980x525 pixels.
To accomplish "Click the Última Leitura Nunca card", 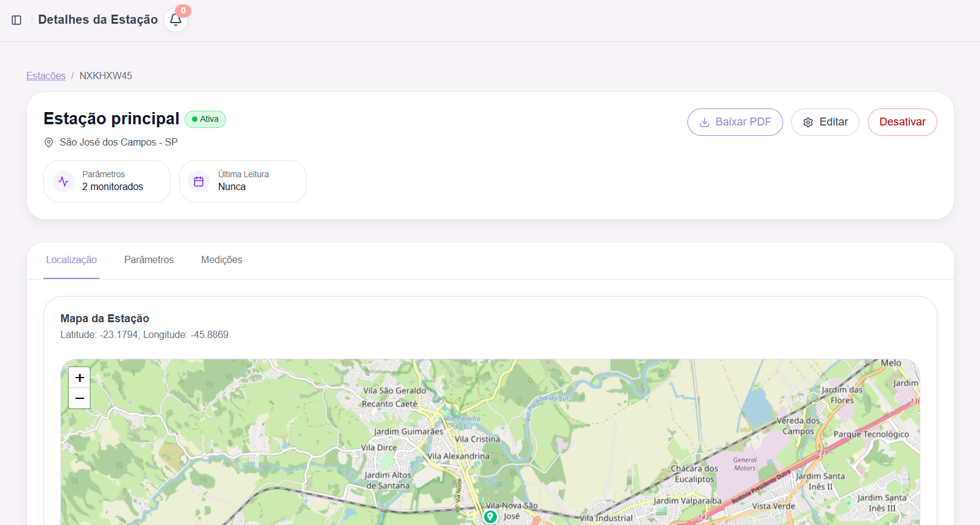I will click(243, 181).
